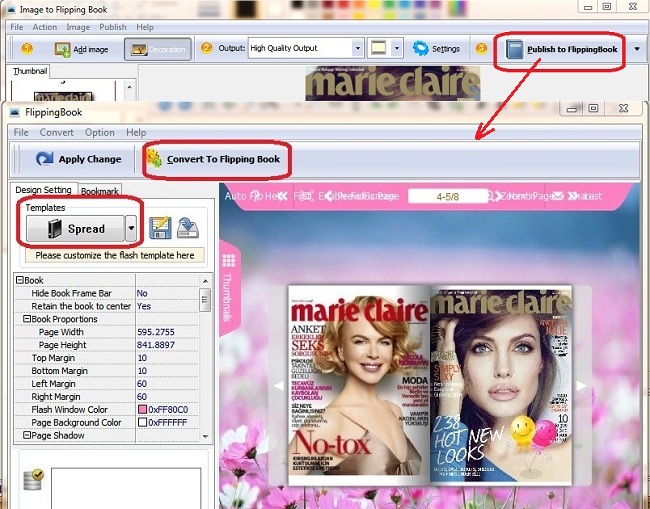Open File menu in FlippingBook window

(21, 133)
